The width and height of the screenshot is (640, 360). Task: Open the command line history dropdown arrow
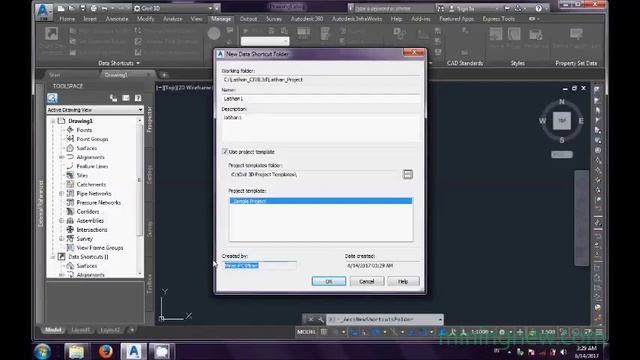coord(440,319)
